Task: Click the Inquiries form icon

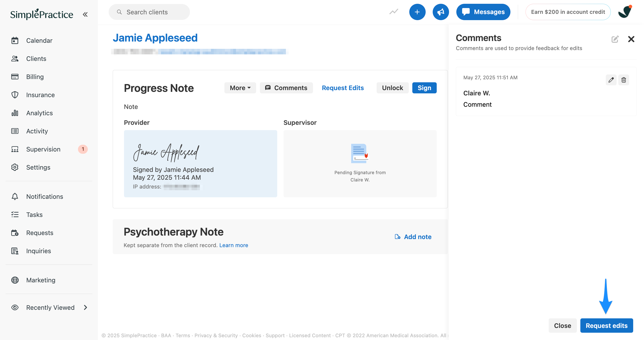Action: (x=15, y=251)
